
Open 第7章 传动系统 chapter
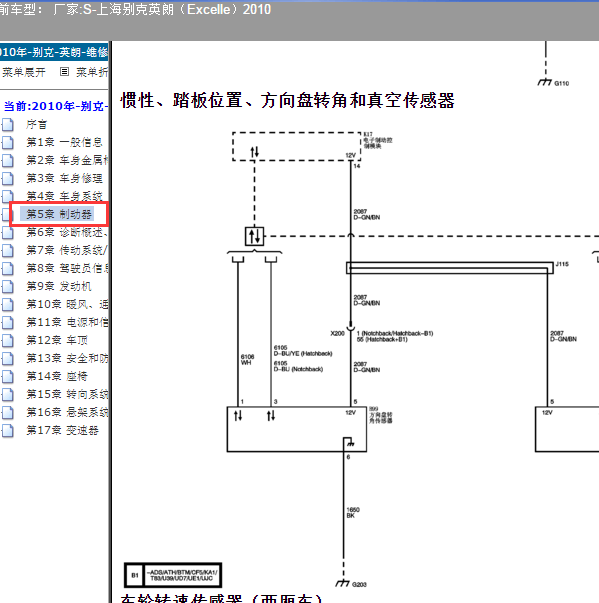[67, 250]
